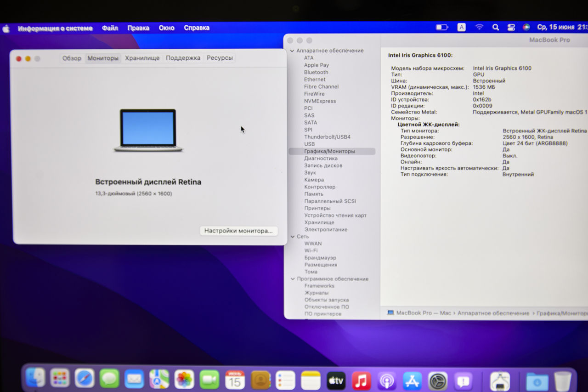Collapse the Аппаратное обеспечение section

click(292, 51)
